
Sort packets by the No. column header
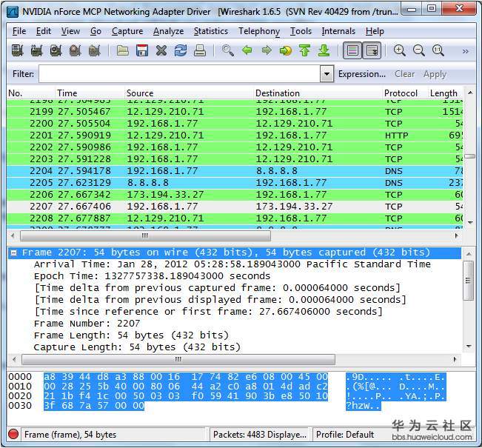(x=31, y=93)
